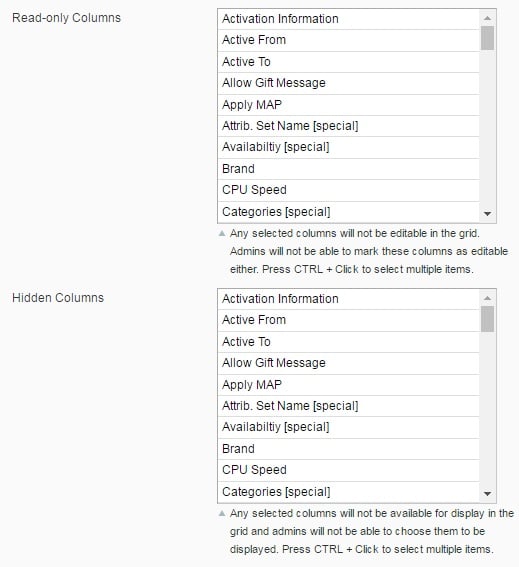The height and width of the screenshot is (567, 519).
Task: Click note triangle under Hidden Columns list
Action: click(222, 513)
